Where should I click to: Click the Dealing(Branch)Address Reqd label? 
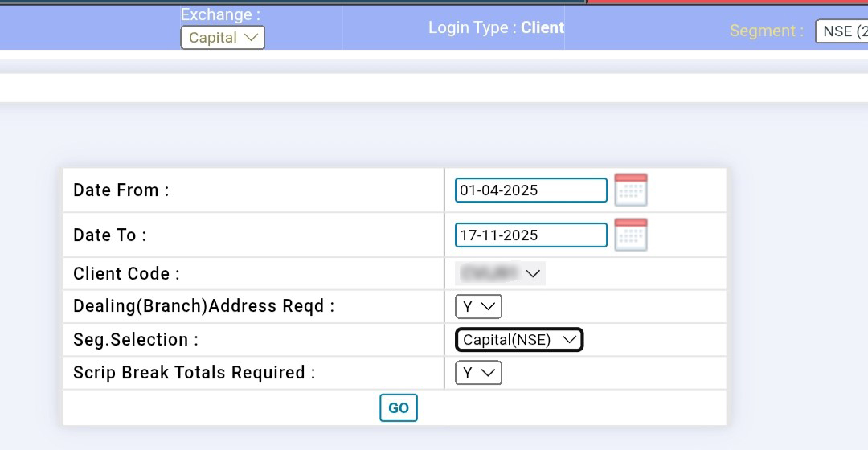coord(203,307)
